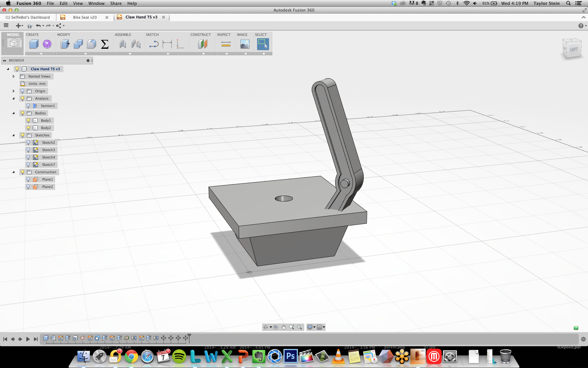Click the Look At icon

tap(275, 327)
